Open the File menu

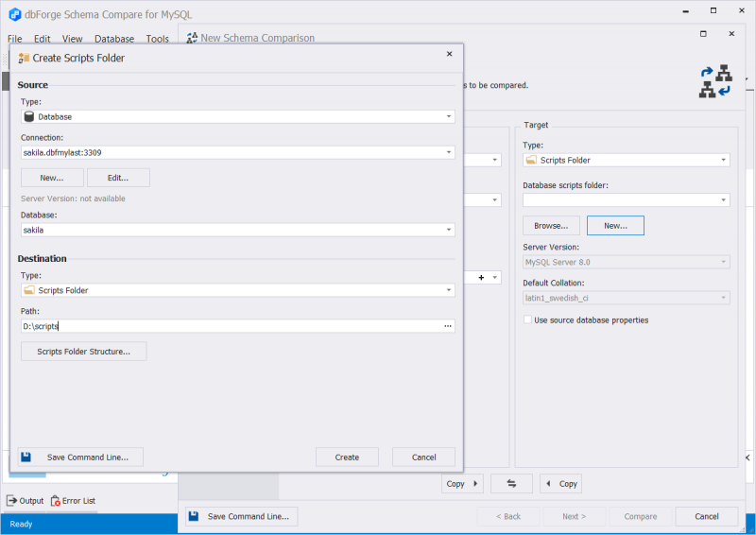(x=15, y=39)
